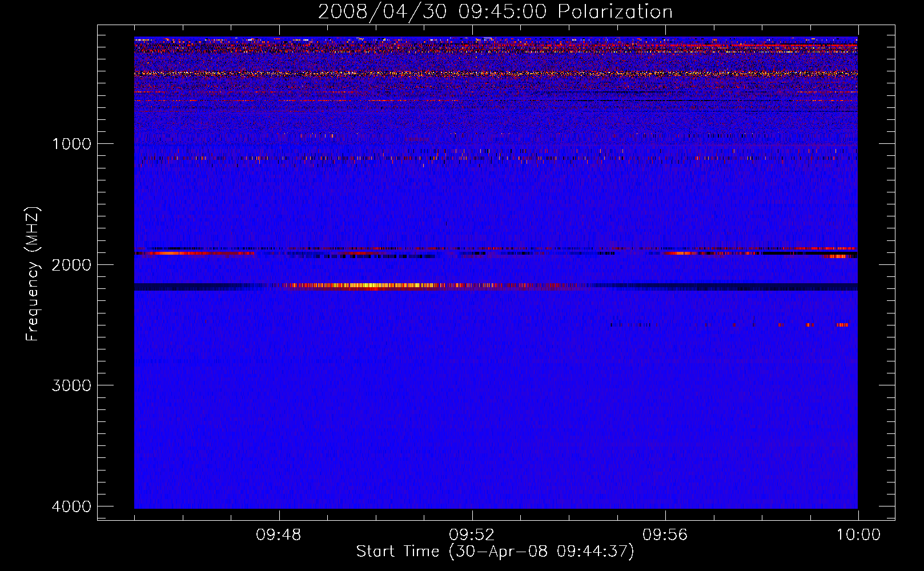
Task: Click the 4000 frequency tick label
Action: point(71,506)
